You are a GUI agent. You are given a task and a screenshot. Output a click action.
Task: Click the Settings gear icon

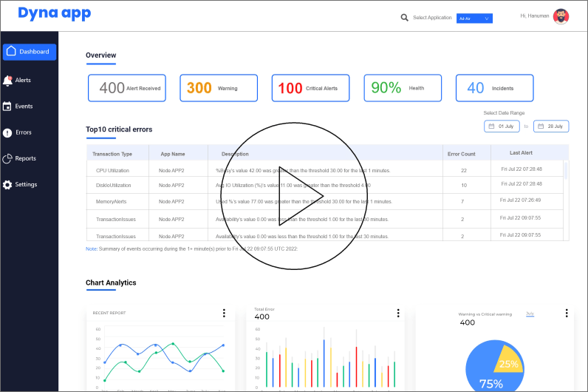pos(7,185)
